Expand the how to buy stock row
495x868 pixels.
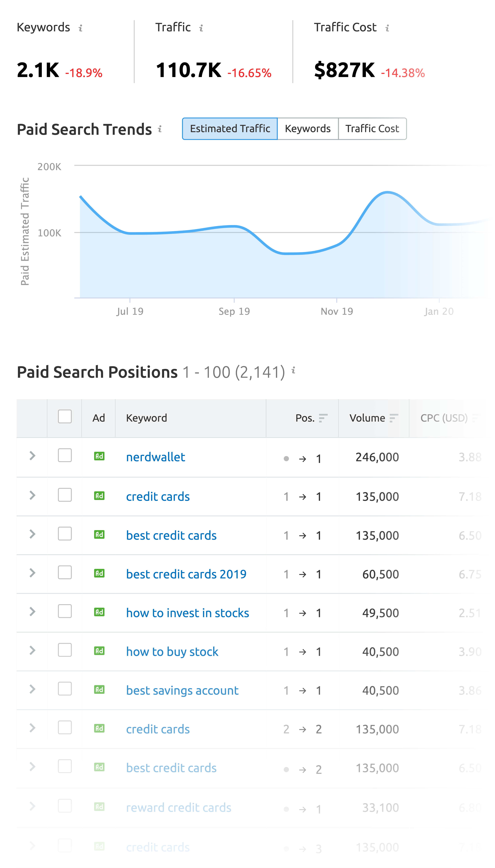point(32,650)
